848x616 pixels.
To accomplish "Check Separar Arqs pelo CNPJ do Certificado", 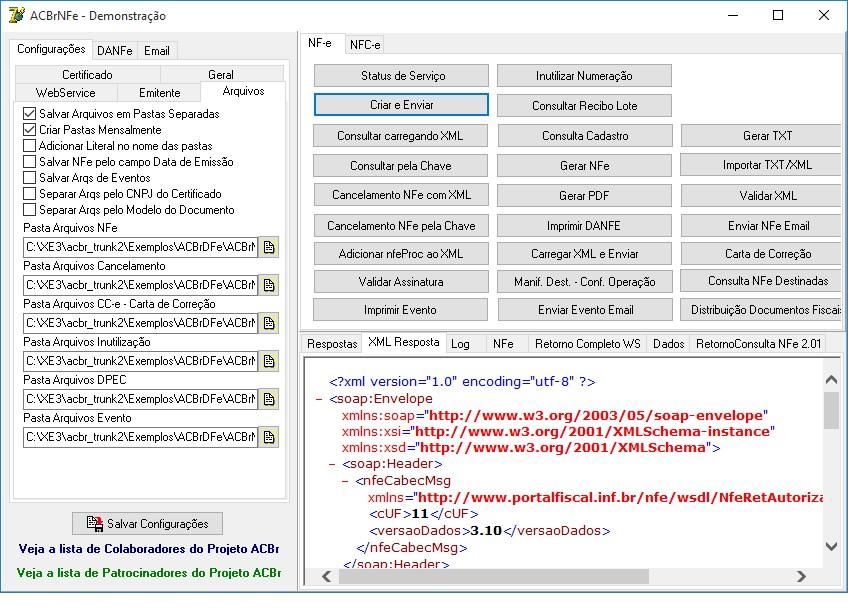I will (30, 194).
